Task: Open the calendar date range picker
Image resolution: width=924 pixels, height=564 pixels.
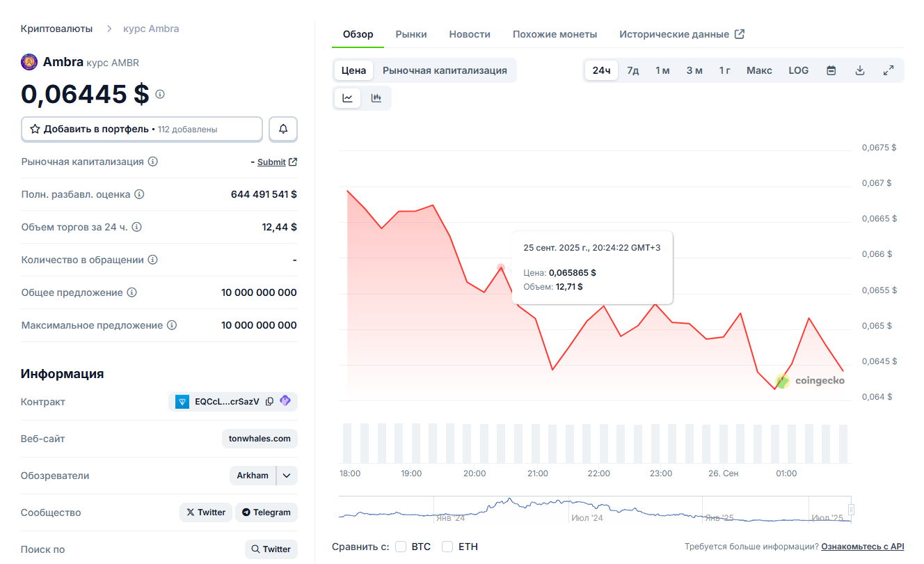Action: click(831, 70)
